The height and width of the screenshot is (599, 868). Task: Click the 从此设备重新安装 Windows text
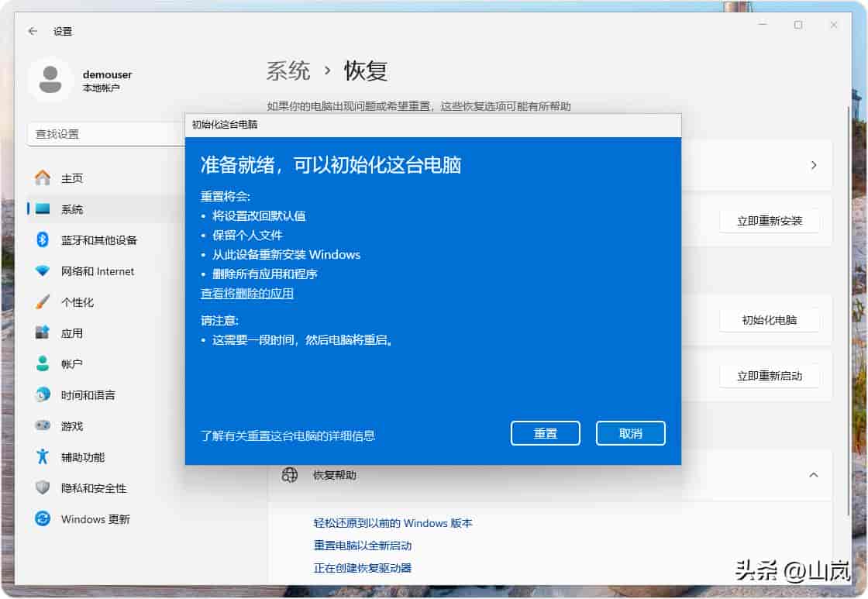(286, 255)
